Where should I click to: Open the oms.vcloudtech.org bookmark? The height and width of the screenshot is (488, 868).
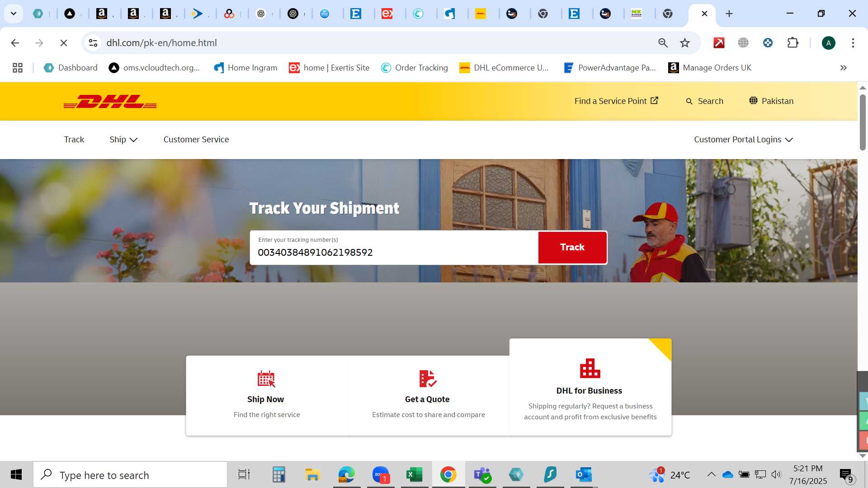click(x=154, y=68)
